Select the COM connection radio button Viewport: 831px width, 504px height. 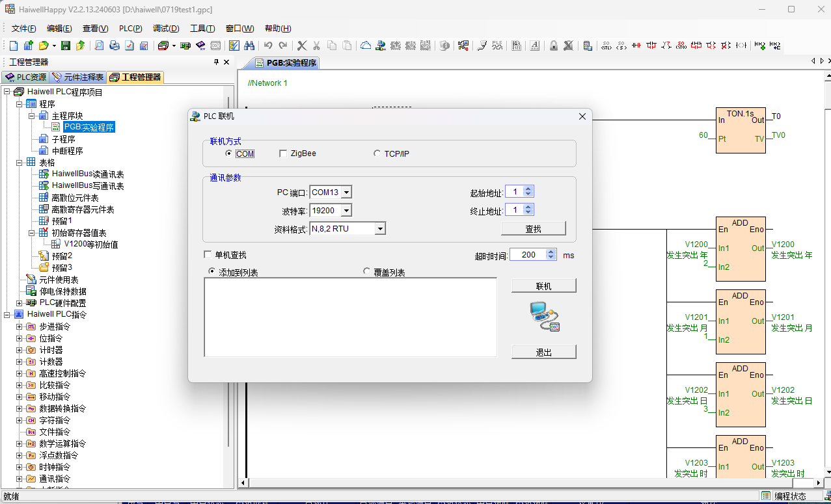[x=228, y=153]
